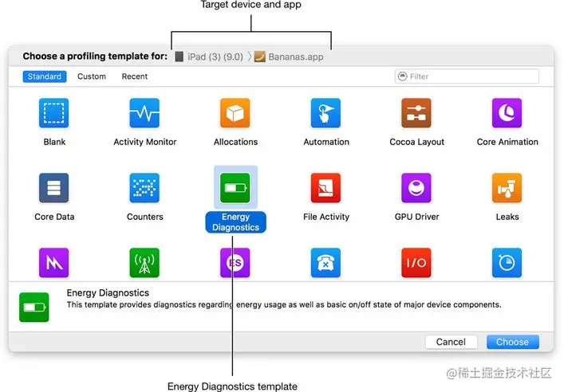Click into the Filter search field
The height and width of the screenshot is (392, 564).
coord(467,76)
